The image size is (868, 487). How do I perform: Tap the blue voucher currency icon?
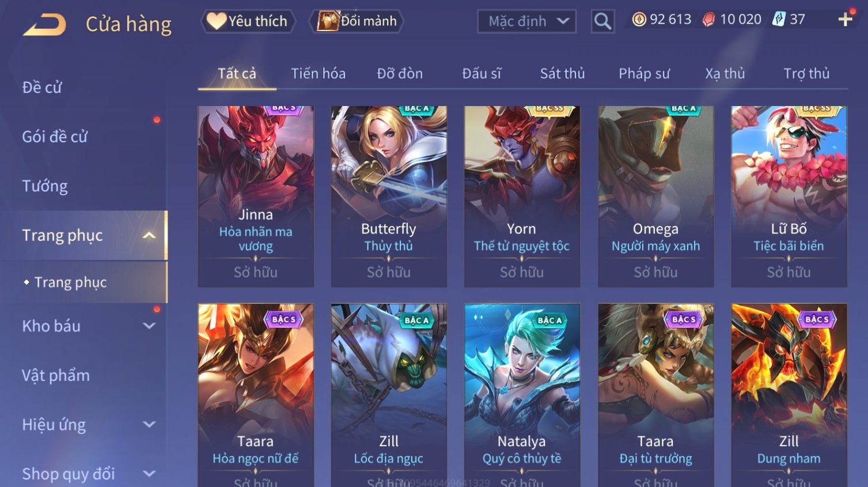click(x=779, y=19)
